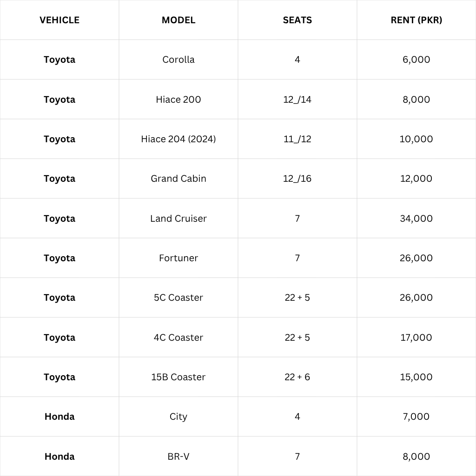Click the VEHICLE column header

pyautogui.click(x=59, y=20)
